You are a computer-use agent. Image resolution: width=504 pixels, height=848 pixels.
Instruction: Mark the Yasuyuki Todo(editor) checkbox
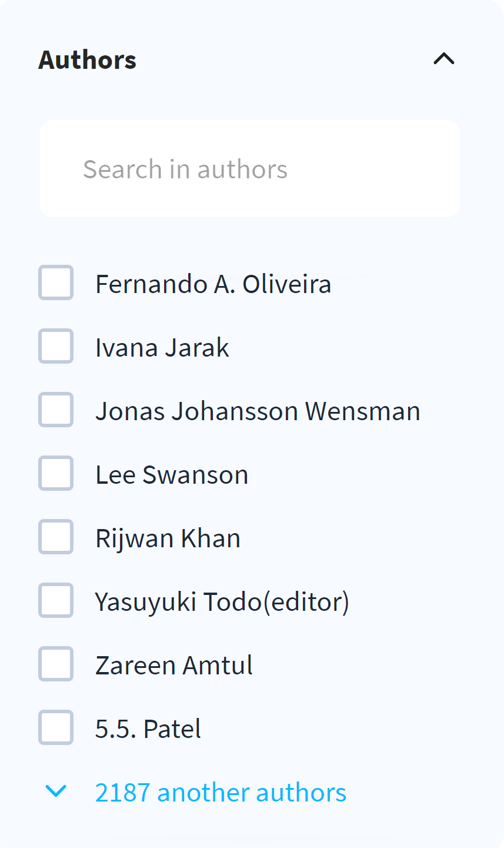(56, 601)
